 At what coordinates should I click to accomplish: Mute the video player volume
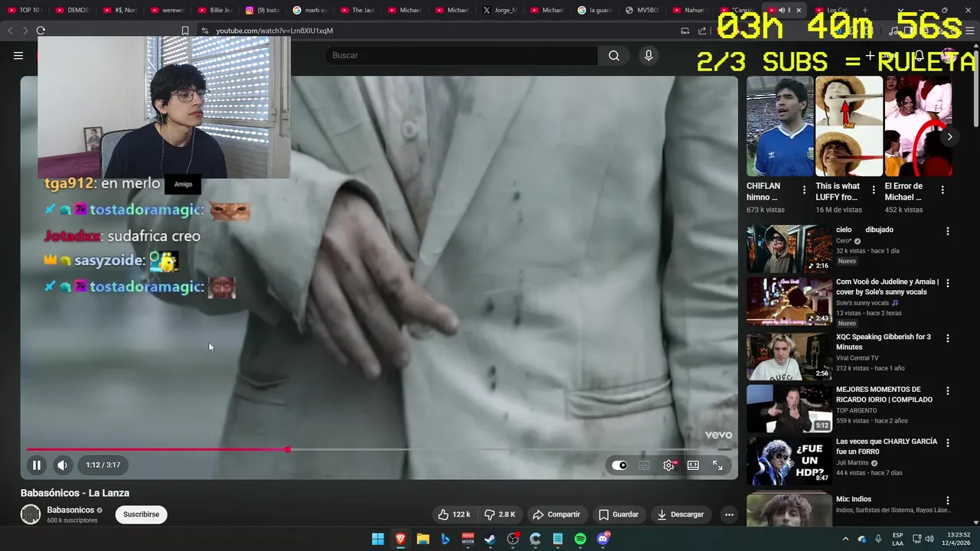pos(62,465)
